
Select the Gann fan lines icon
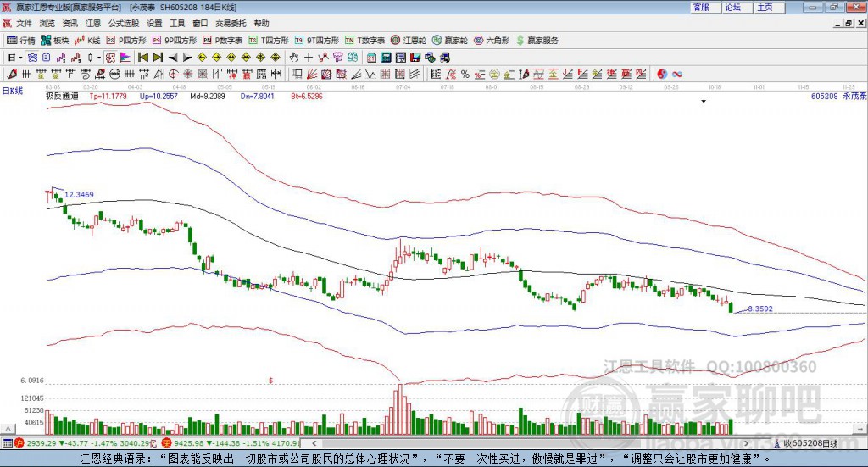(x=312, y=74)
